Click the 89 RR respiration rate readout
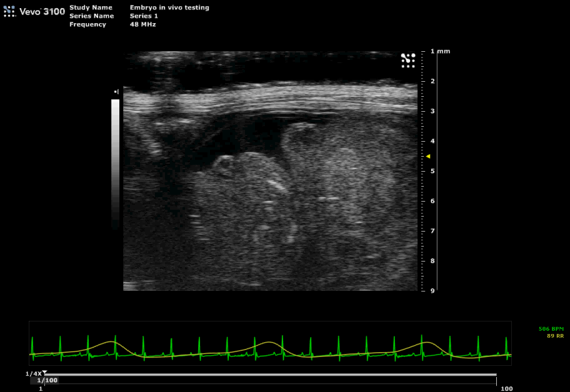Image resolution: width=570 pixels, height=392 pixels. [555, 336]
